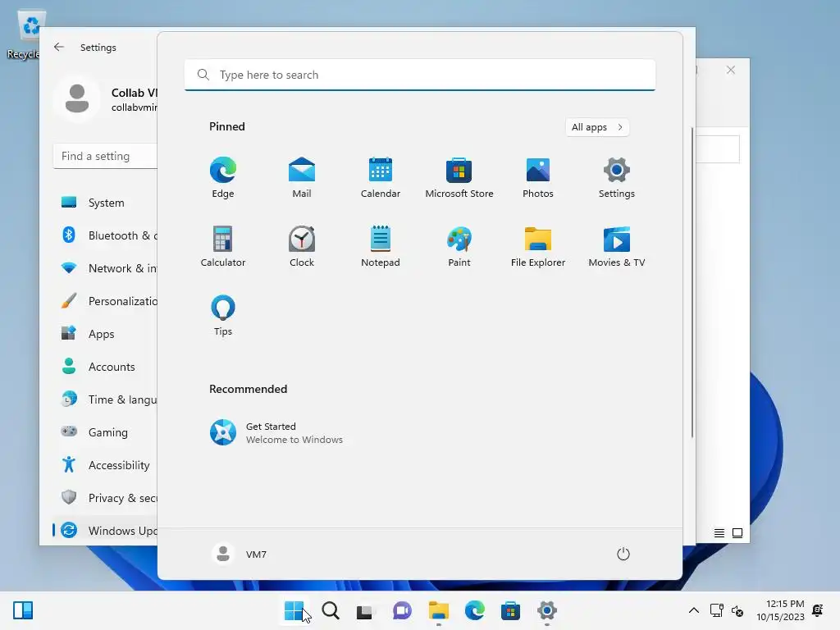Image resolution: width=840 pixels, height=630 pixels.
Task: Click the Settings user profile avatar
Action: tap(77, 98)
